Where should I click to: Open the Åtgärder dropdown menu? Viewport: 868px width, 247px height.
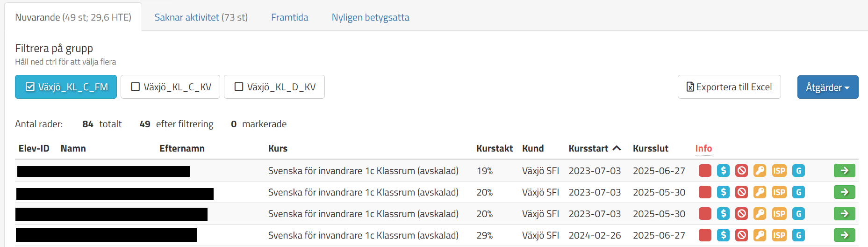pos(828,87)
